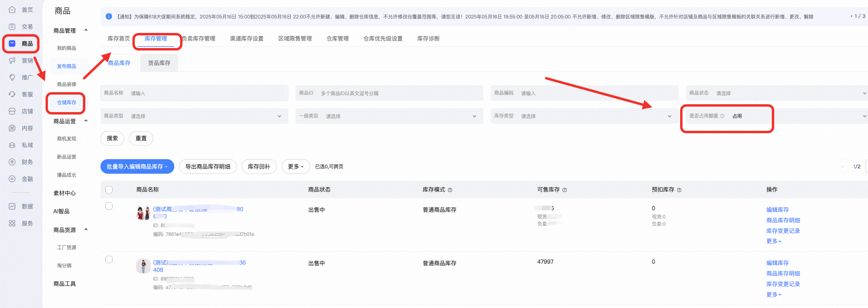This screenshot has height=308, width=868.
Task: Select the 商品库存 sub-tab
Action: point(119,63)
